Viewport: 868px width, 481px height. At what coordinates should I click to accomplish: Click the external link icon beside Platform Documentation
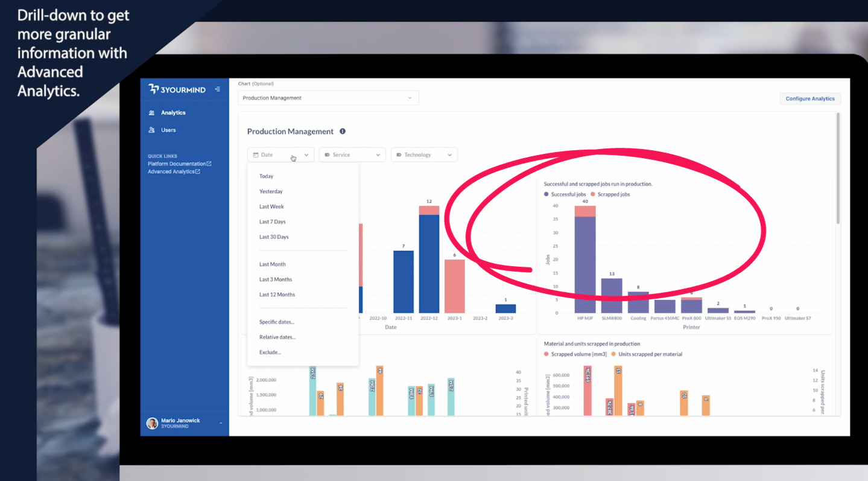coord(210,164)
